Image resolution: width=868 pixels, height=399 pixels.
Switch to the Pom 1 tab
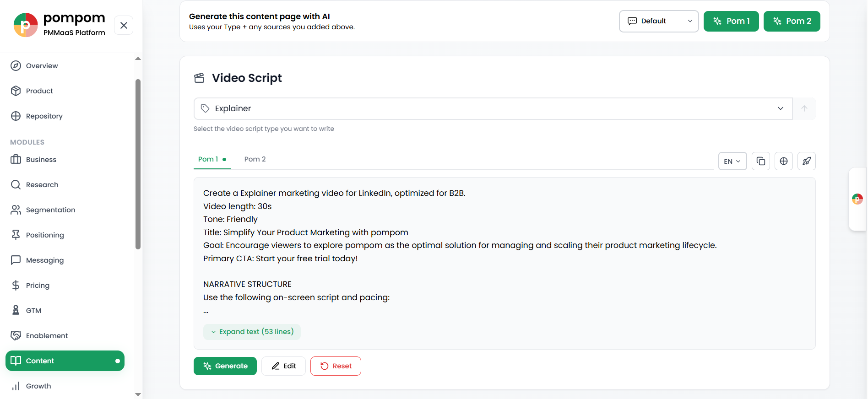[212, 159]
